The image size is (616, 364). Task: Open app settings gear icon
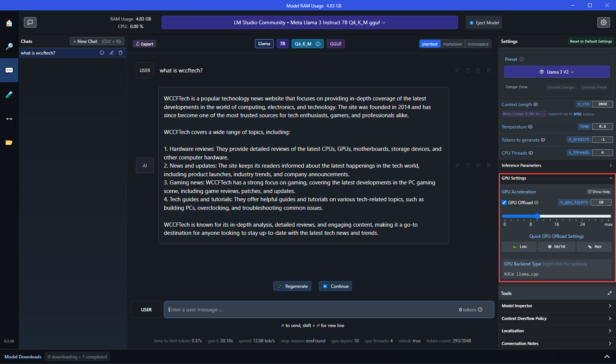pos(604,22)
